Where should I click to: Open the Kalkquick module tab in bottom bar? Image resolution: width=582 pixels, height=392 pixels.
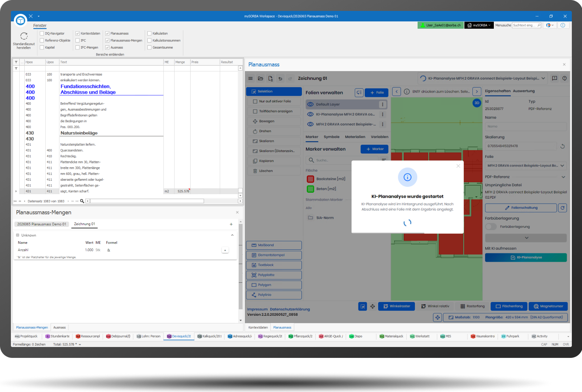209,336
